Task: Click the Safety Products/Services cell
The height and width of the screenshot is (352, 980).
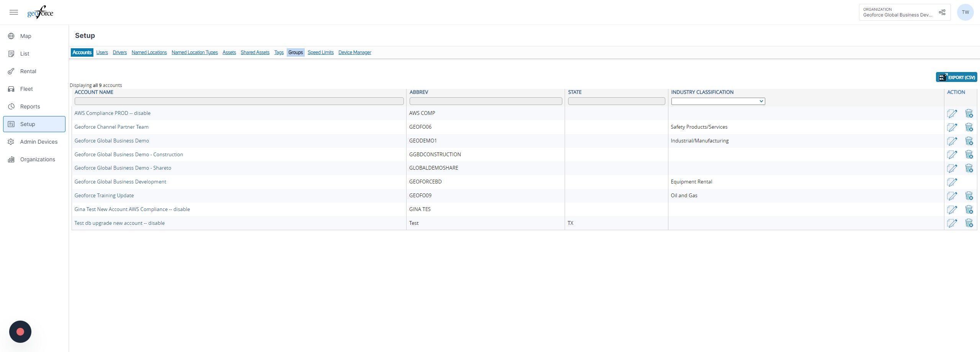Action: [699, 127]
